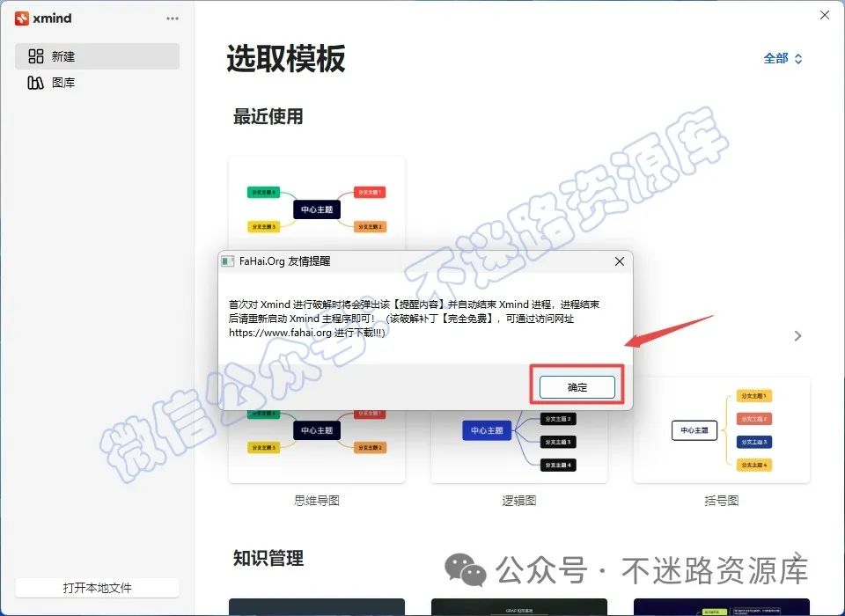Click the right chevron beside the template row
Image resolution: width=845 pixels, height=616 pixels.
pyautogui.click(x=798, y=336)
